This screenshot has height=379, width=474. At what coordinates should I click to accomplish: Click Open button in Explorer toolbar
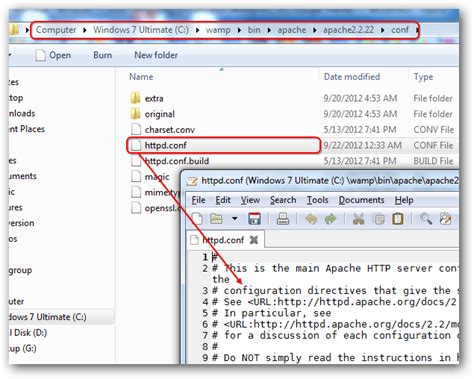pyautogui.click(x=53, y=55)
